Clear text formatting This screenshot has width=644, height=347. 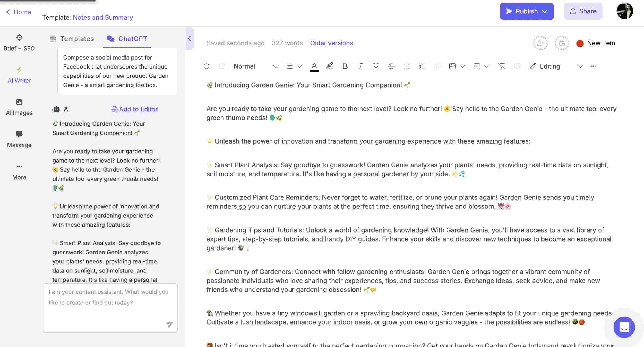tap(502, 66)
